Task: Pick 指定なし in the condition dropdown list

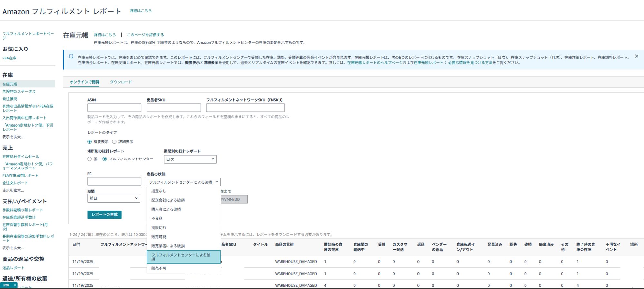Action: point(158,191)
